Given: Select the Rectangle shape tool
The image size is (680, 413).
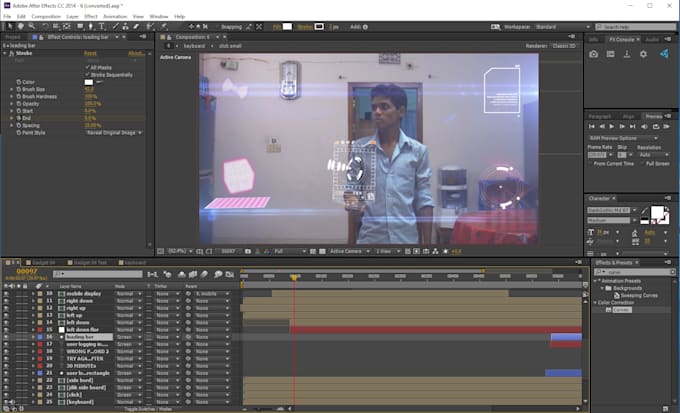Looking at the screenshot, I should (x=80, y=26).
